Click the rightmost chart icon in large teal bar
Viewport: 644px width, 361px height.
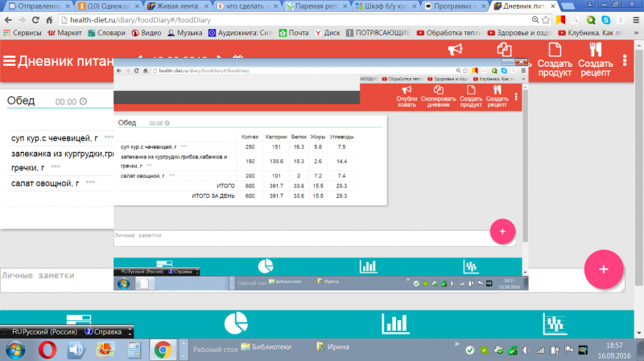pos(553,323)
